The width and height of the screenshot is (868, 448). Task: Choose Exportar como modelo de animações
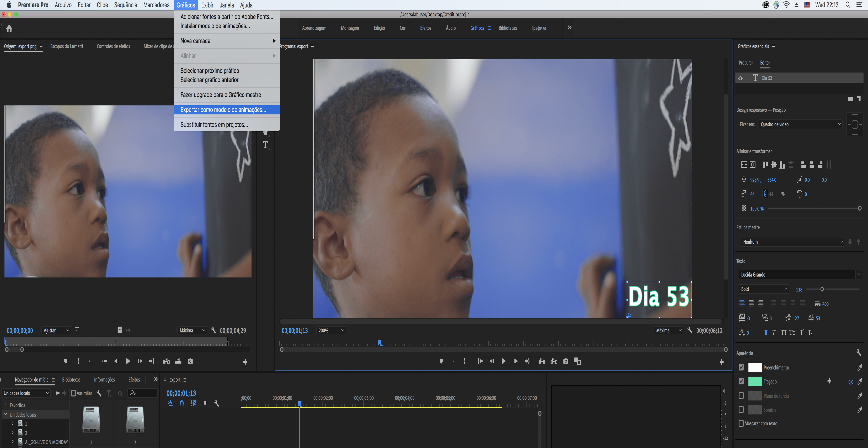tap(223, 110)
